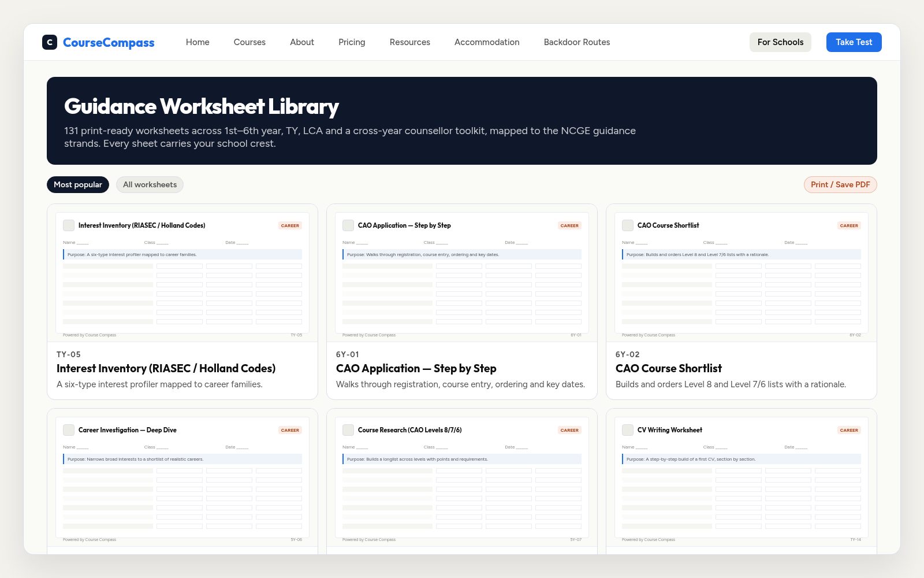Viewport: 924px width, 578px height.
Task: Open the Career Investigation Deep Dive preview
Action: click(182, 477)
